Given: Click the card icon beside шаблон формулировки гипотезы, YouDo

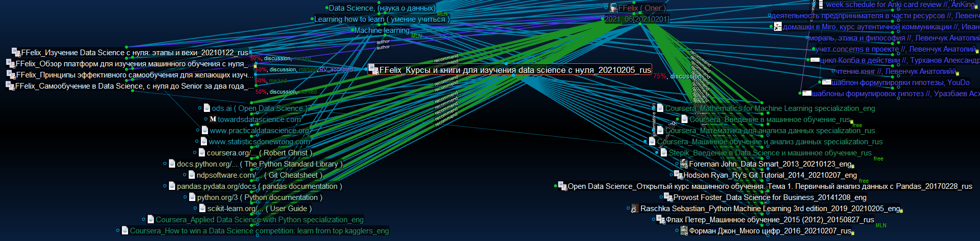Looking at the screenshot, I should [826, 82].
